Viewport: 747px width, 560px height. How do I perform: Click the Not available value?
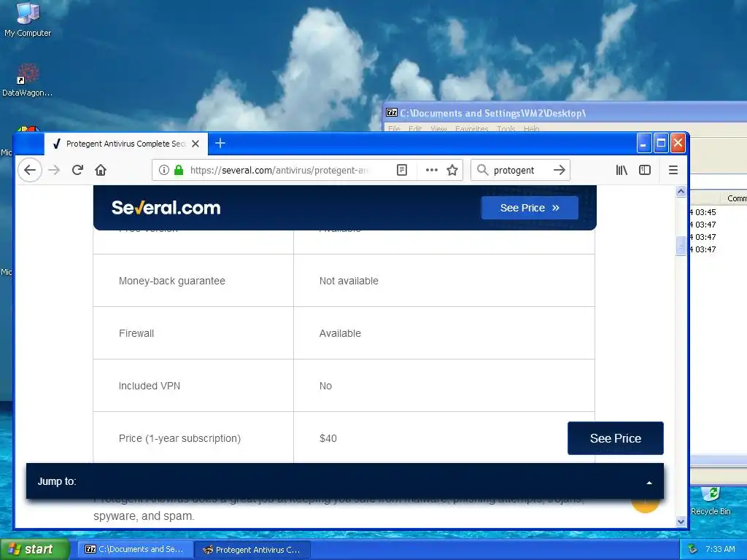pos(349,281)
